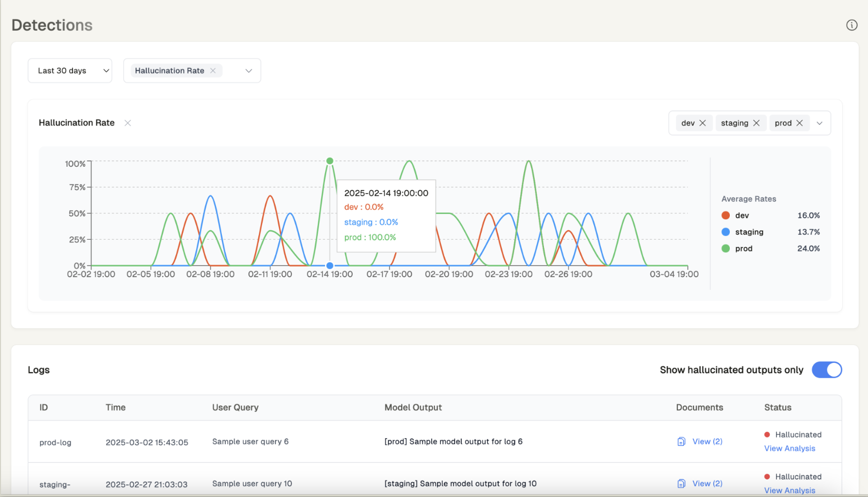Toggle Show hallucinated outputs only switch

pyautogui.click(x=827, y=370)
